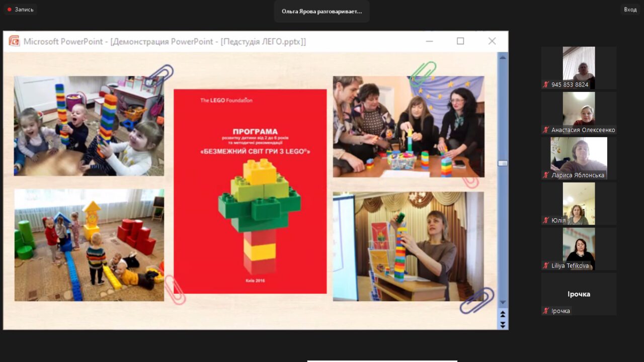The width and height of the screenshot is (644, 362).
Task: Select Liliya Tefikova participant video
Action: 579,249
